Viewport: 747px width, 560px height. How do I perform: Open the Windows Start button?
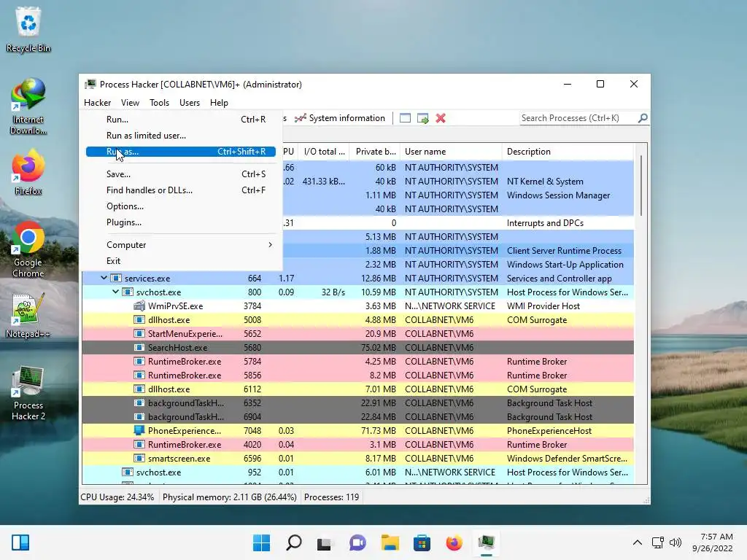pyautogui.click(x=261, y=542)
